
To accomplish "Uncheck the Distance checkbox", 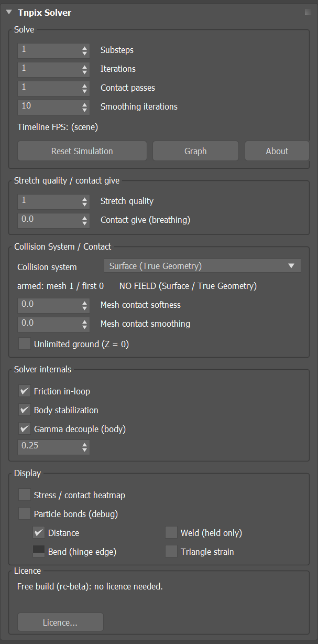I will coord(39,533).
